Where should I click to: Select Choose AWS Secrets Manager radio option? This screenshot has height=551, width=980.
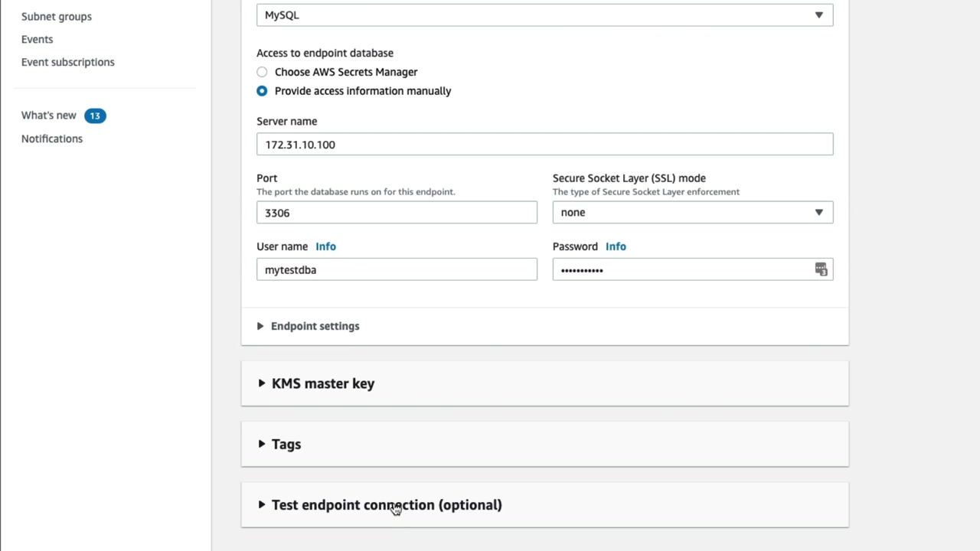[262, 72]
